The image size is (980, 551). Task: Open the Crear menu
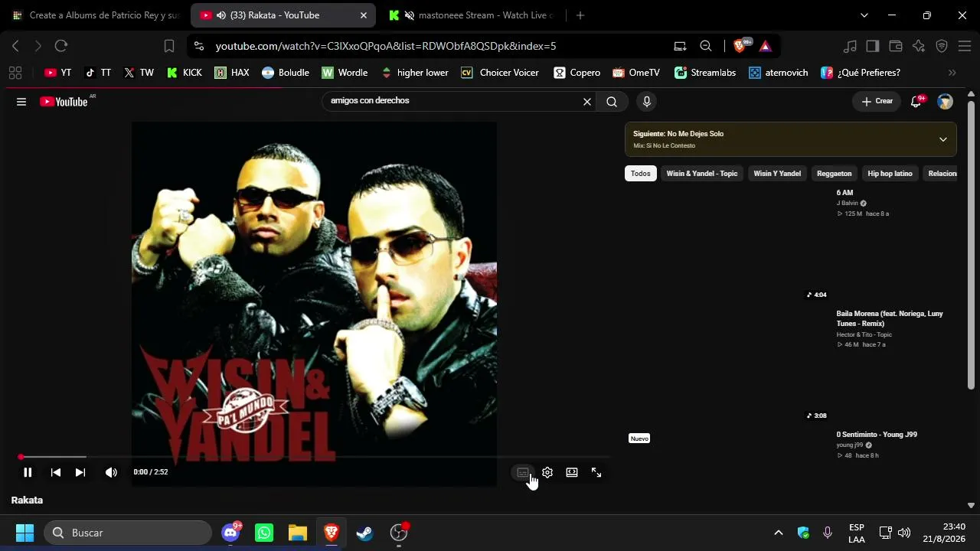click(x=877, y=101)
